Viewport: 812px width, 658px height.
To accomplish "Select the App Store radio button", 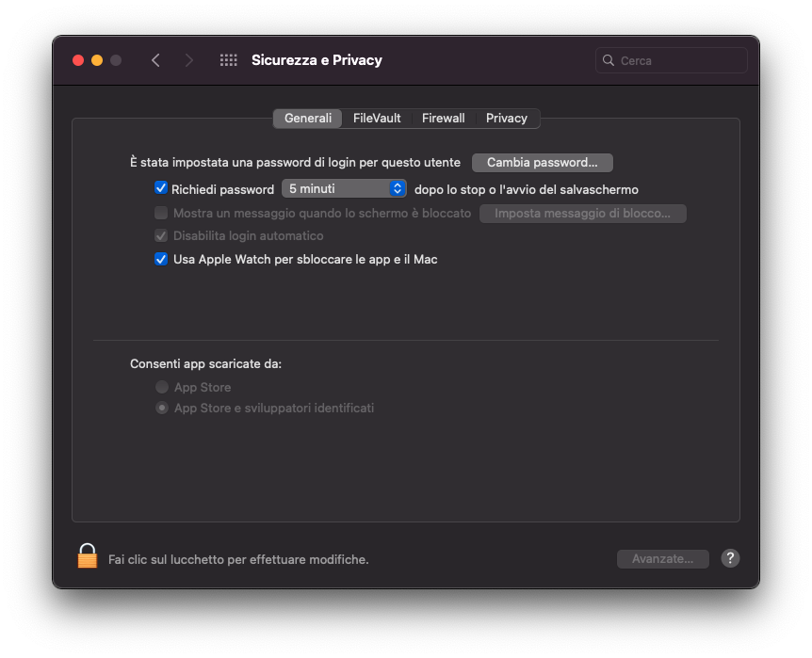I will coord(162,387).
